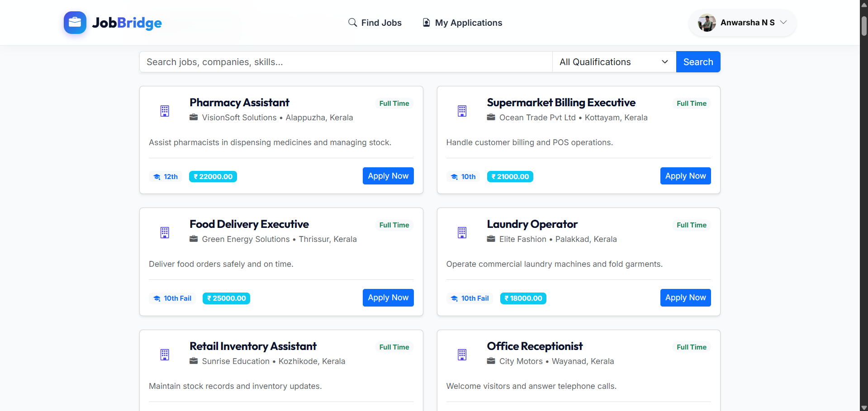The image size is (868, 411).
Task: Open the Food Delivery Executive job title
Action: [249, 224]
